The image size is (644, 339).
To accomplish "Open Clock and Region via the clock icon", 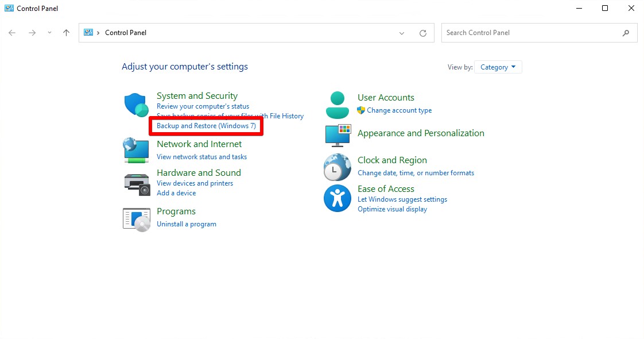I will coord(337,167).
